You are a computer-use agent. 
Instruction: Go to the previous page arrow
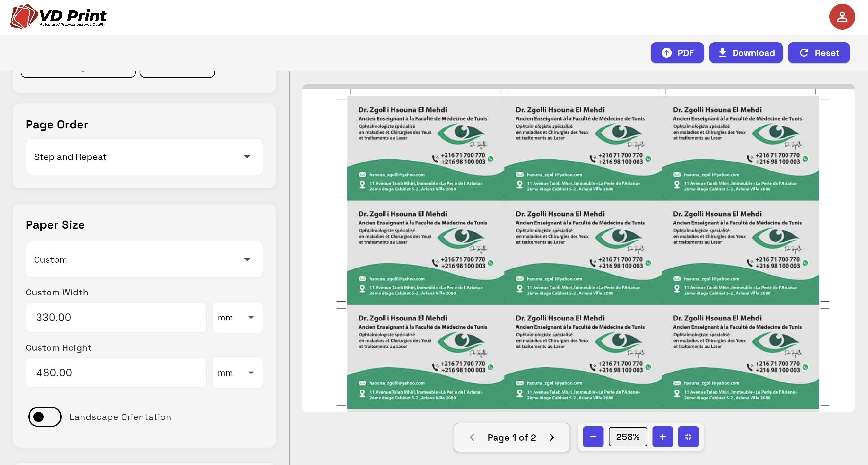coord(472,437)
